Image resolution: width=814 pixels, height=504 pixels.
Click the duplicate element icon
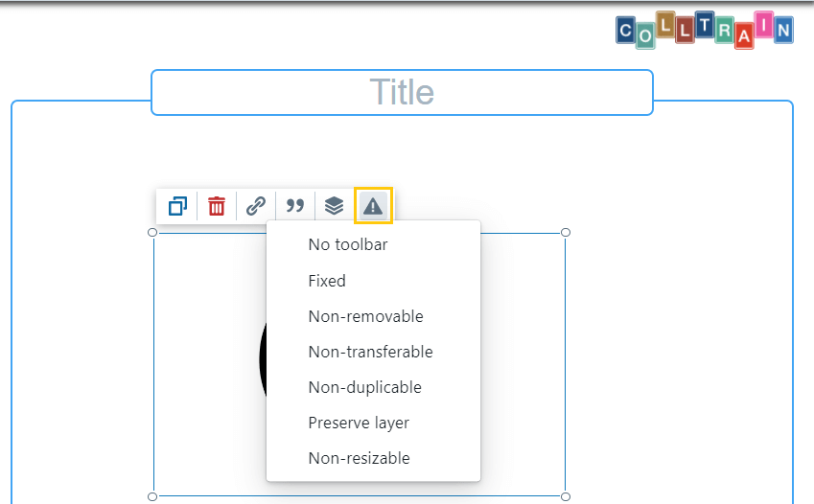(177, 206)
